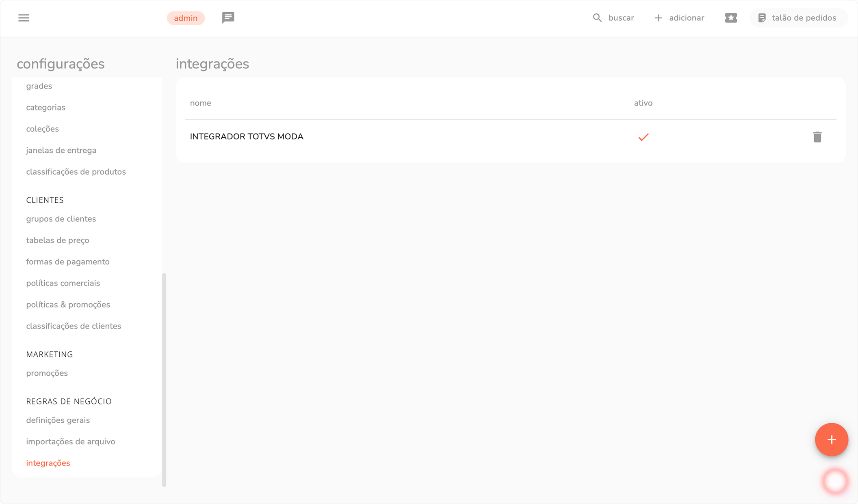Click the sidebar vertical scrollbar
858x504 pixels.
click(164, 379)
